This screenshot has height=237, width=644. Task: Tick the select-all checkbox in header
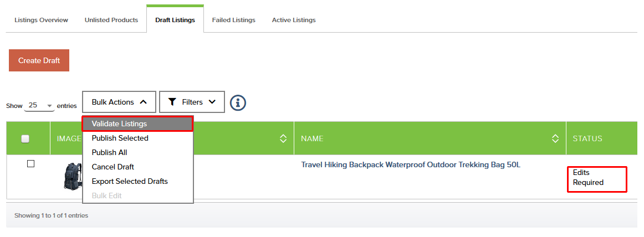[25, 139]
